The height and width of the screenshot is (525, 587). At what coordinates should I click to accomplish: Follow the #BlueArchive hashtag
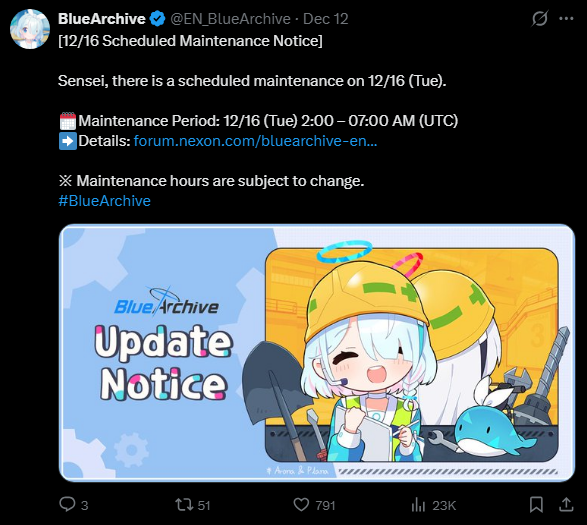click(104, 201)
